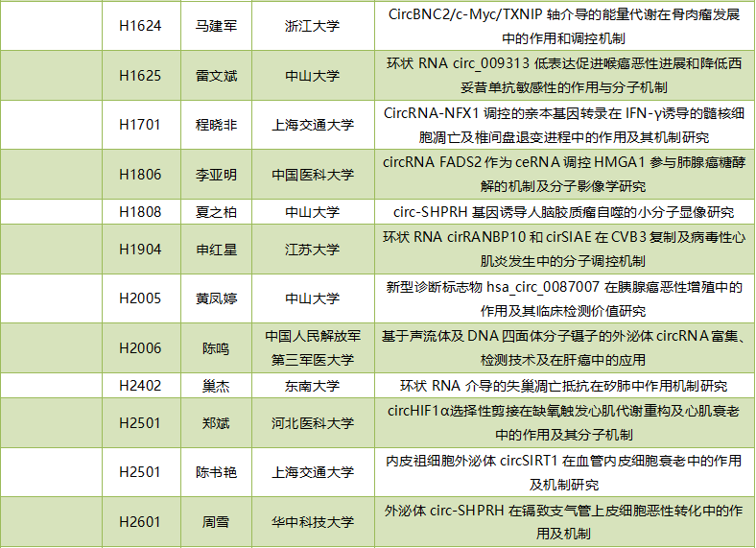Select code cell H2005
756x548 pixels.
coord(140,298)
